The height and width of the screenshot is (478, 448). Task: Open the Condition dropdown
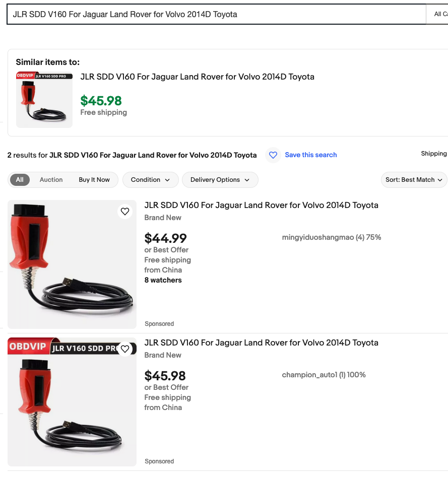[x=150, y=180]
